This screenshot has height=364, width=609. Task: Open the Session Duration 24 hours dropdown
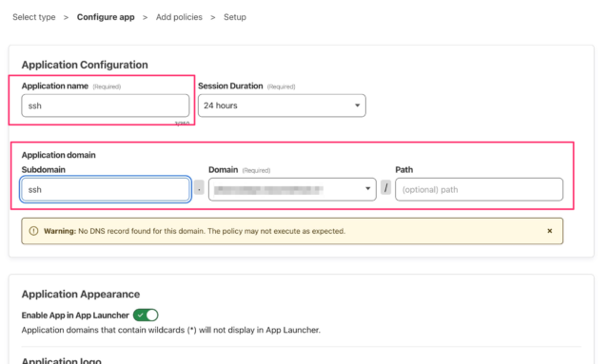[282, 105]
